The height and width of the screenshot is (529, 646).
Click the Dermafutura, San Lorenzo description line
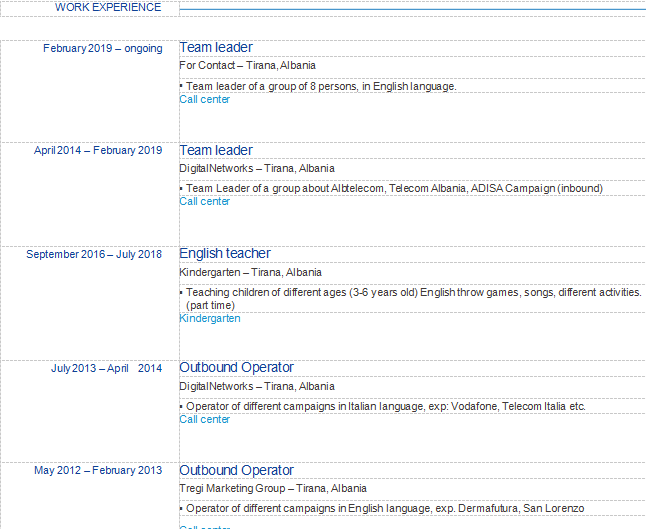pyautogui.click(x=384, y=509)
